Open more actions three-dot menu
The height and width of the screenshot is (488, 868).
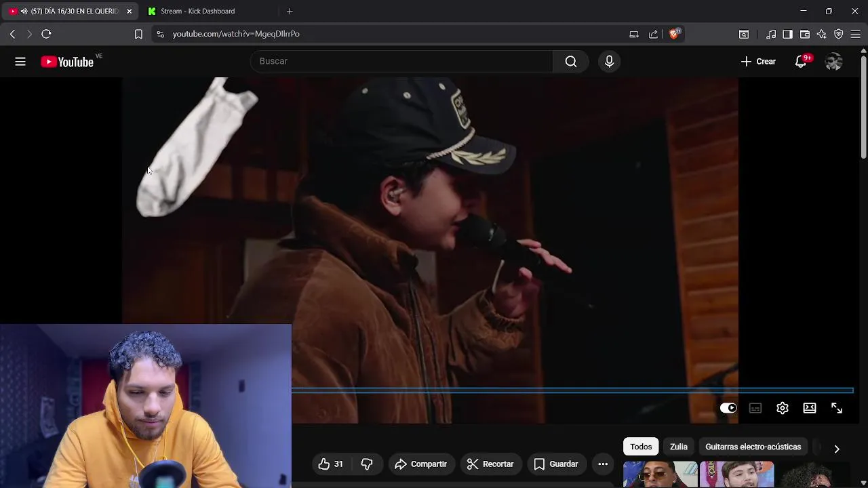pos(603,464)
